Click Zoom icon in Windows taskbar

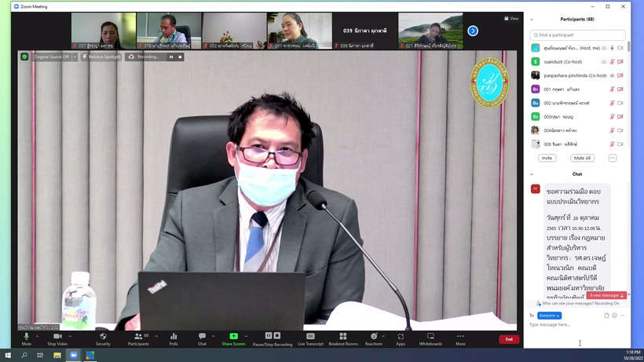tap(74, 355)
